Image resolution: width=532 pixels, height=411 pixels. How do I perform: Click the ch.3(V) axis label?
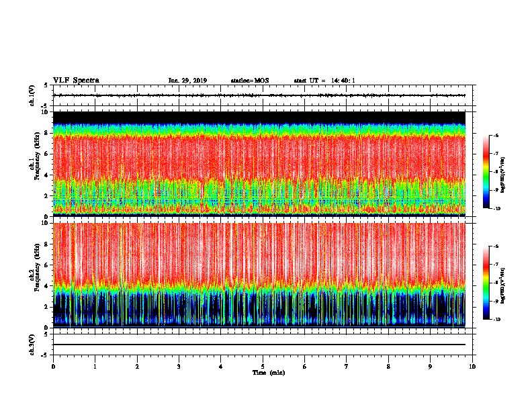[32, 345]
